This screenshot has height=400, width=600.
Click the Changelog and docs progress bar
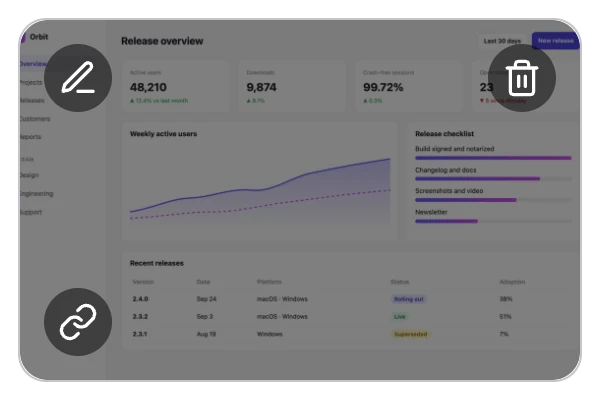coord(493,179)
